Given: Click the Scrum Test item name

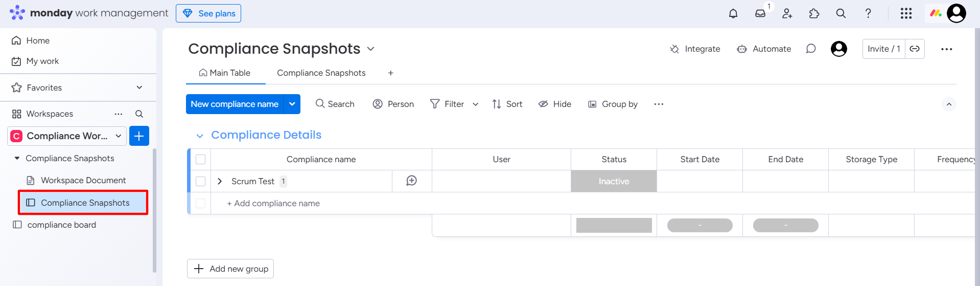Looking at the screenshot, I should click(x=253, y=181).
